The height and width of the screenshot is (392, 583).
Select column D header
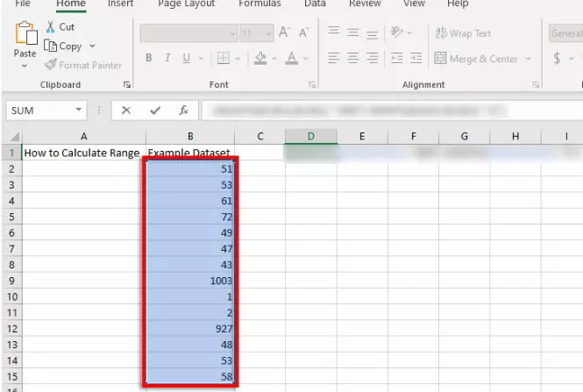(311, 137)
